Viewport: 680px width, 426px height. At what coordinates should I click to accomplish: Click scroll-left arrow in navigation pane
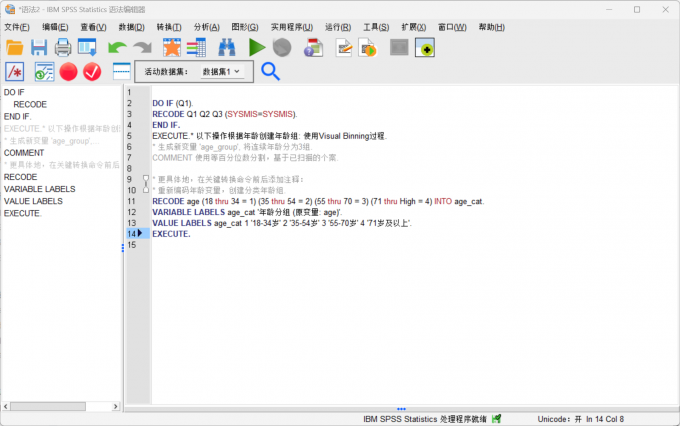[6, 406]
